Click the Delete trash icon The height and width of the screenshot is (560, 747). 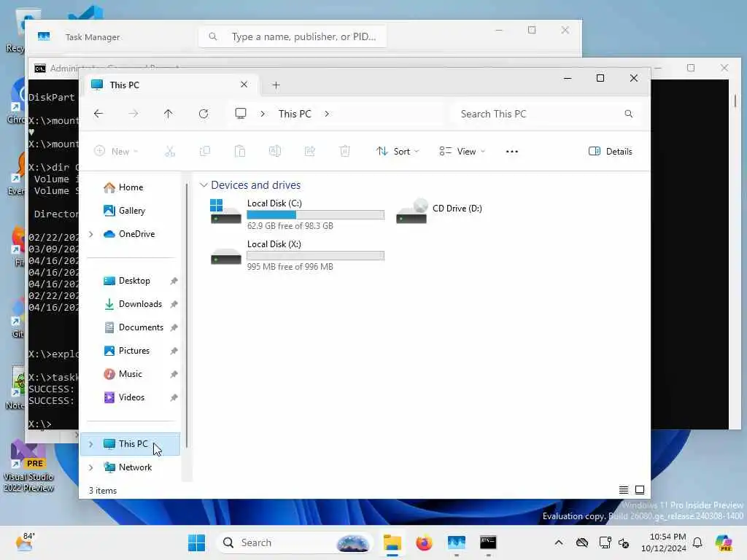tap(344, 152)
